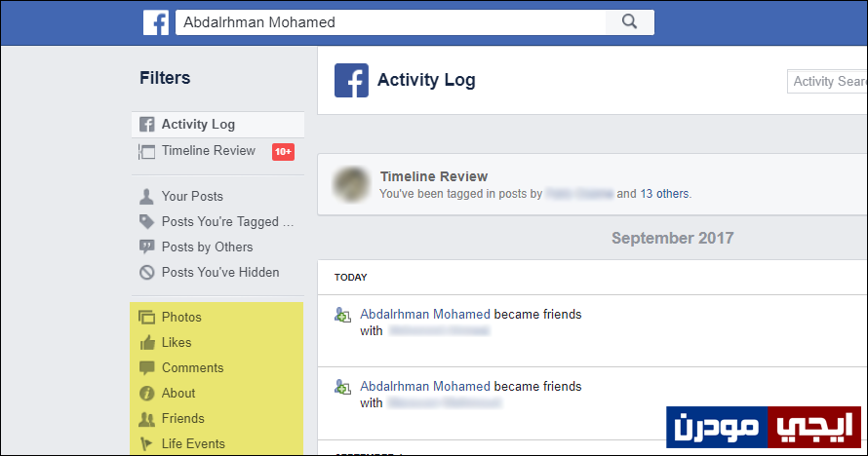Click the top search box with name
This screenshot has width=868, height=456.
391,22
